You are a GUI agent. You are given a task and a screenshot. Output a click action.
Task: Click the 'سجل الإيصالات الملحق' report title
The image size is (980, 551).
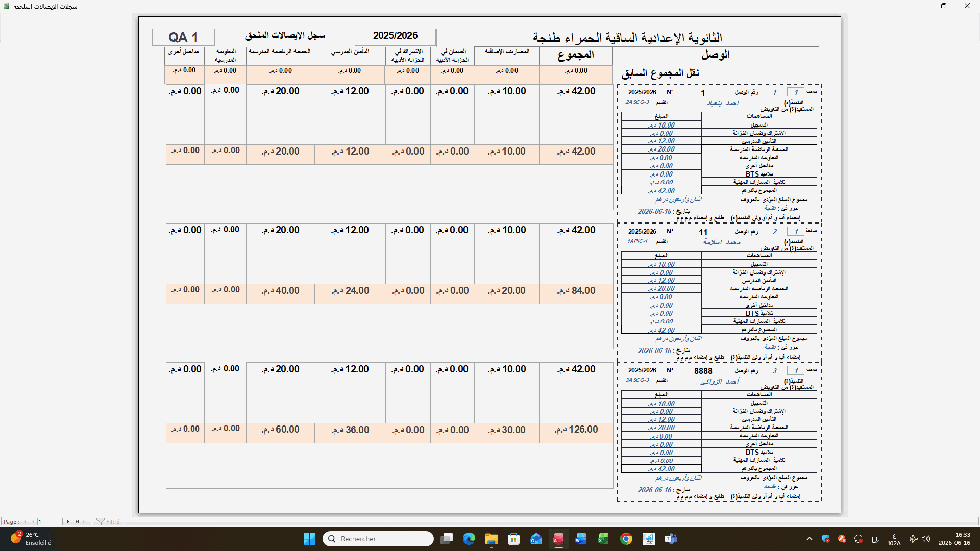[x=285, y=36]
